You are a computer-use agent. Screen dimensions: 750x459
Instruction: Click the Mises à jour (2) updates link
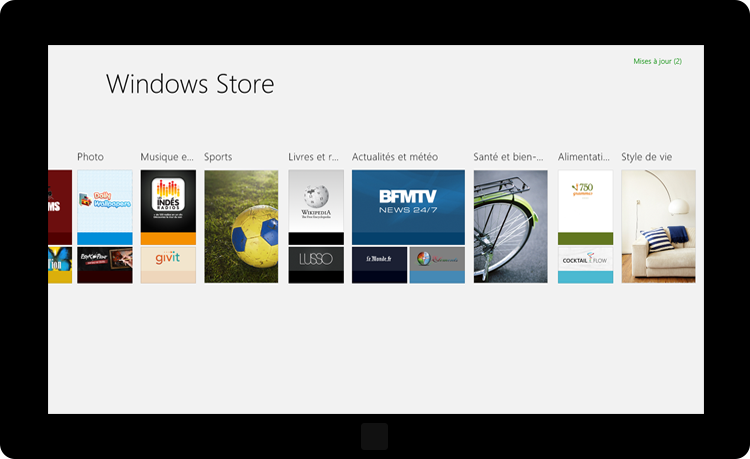[657, 61]
